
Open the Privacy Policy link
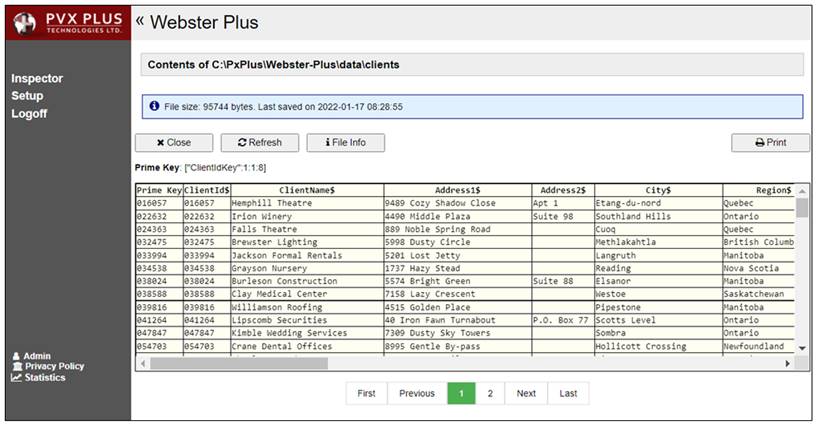(x=48, y=367)
